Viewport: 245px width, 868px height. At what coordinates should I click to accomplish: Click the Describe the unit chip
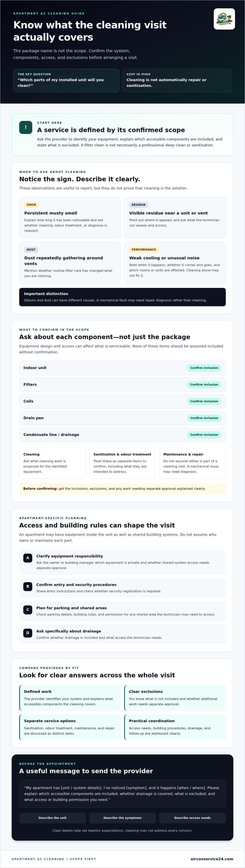click(53, 818)
